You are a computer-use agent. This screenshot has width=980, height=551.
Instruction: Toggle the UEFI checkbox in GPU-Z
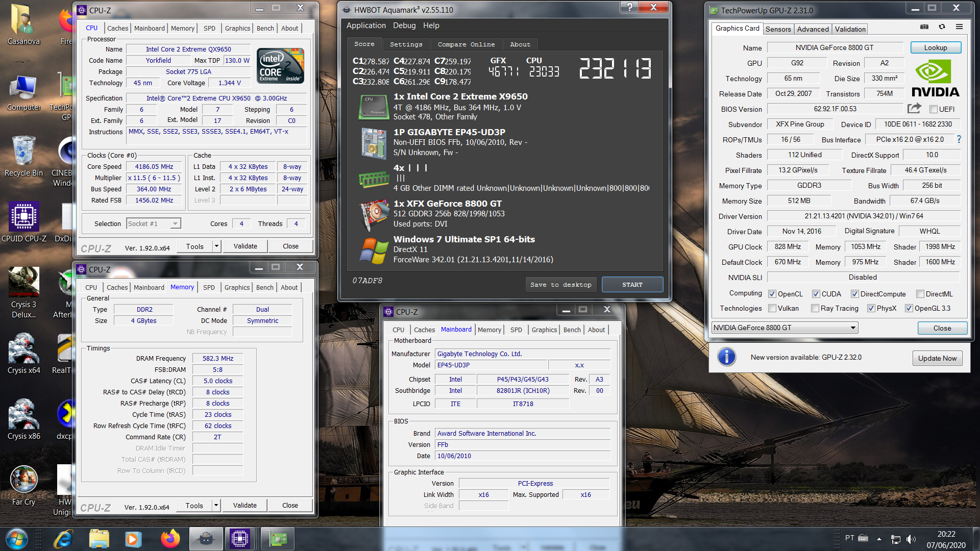coord(934,109)
